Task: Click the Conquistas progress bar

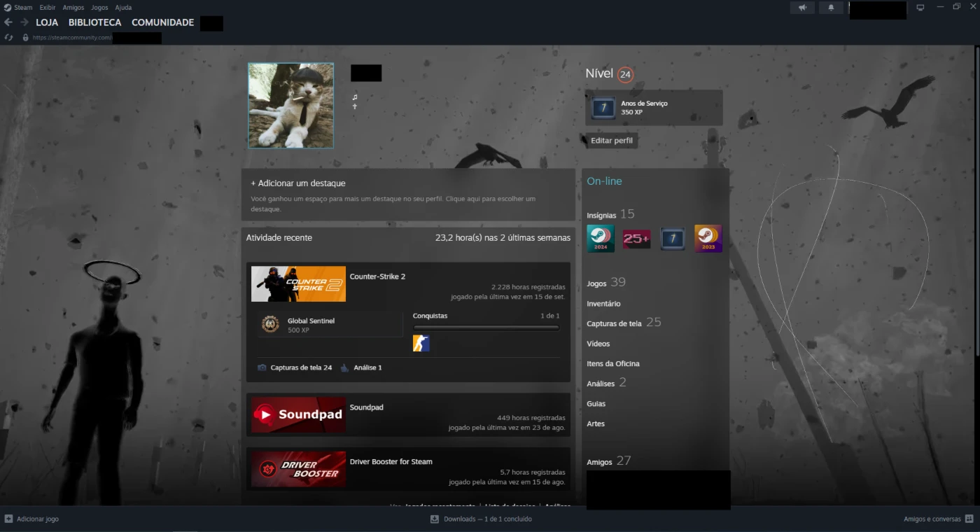Action: (x=486, y=327)
